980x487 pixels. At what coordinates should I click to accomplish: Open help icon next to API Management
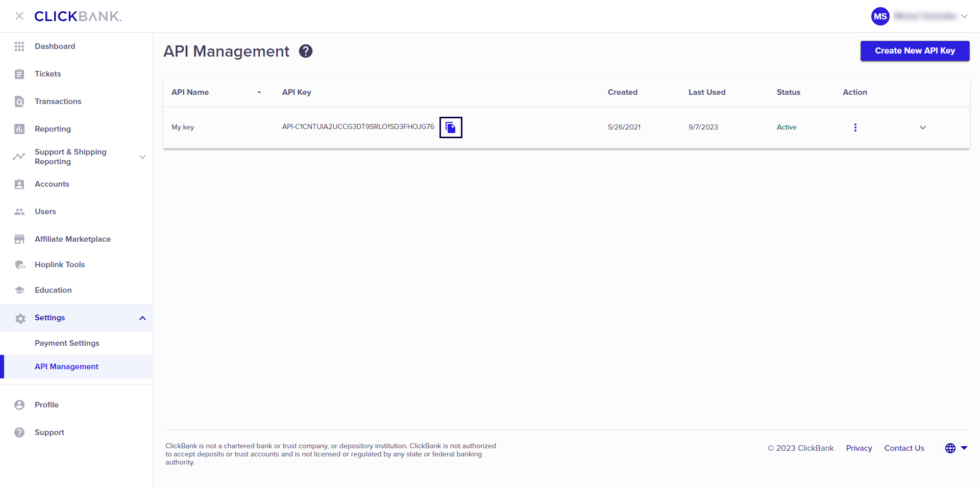(306, 52)
